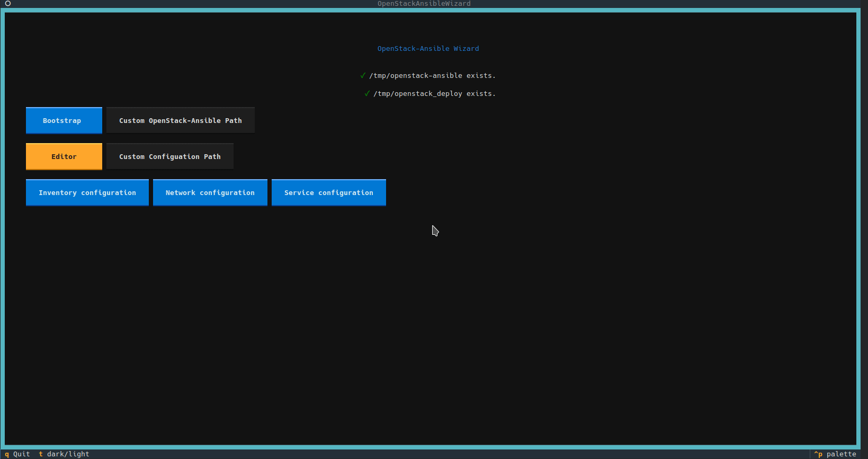This screenshot has height=459, width=868.
Task: Open Service configuration
Action: point(329,193)
